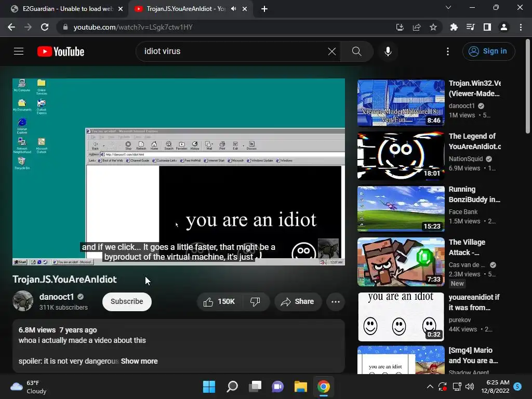The image size is (532, 399).
Task: Open volume tray icon
Action: (x=470, y=387)
